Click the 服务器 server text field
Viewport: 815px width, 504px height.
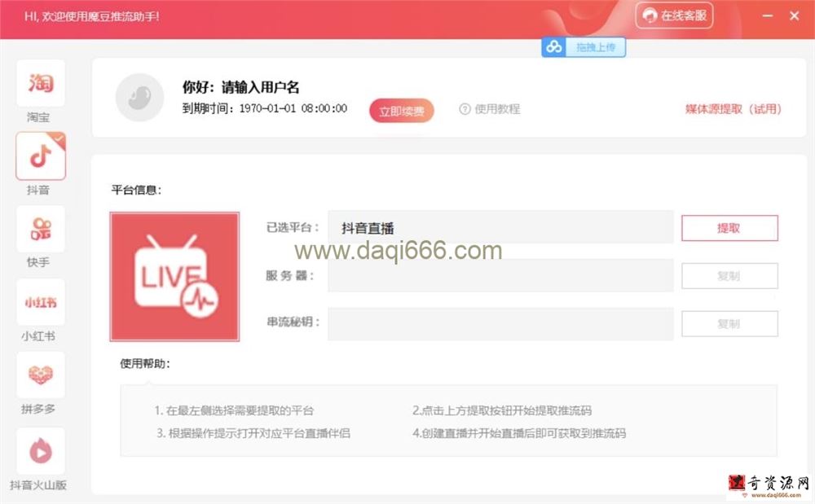point(500,275)
